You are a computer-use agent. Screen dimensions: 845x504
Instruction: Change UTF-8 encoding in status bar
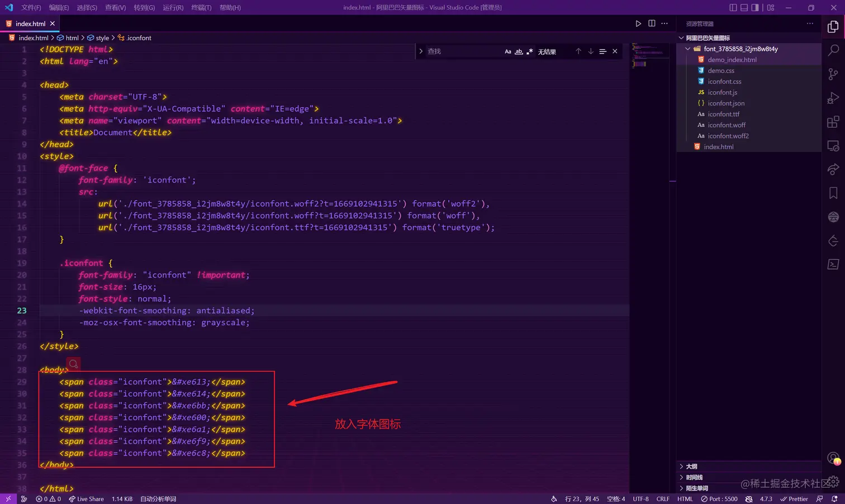(640, 499)
